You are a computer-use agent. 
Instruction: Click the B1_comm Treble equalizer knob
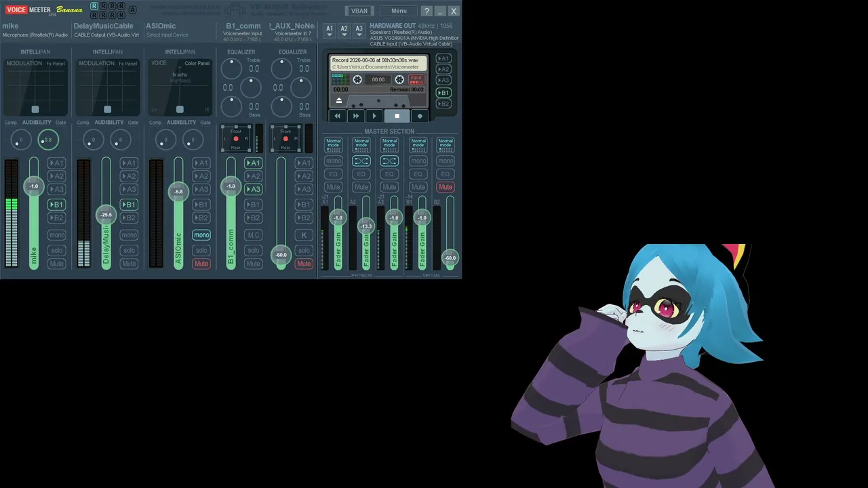pyautogui.click(x=231, y=68)
